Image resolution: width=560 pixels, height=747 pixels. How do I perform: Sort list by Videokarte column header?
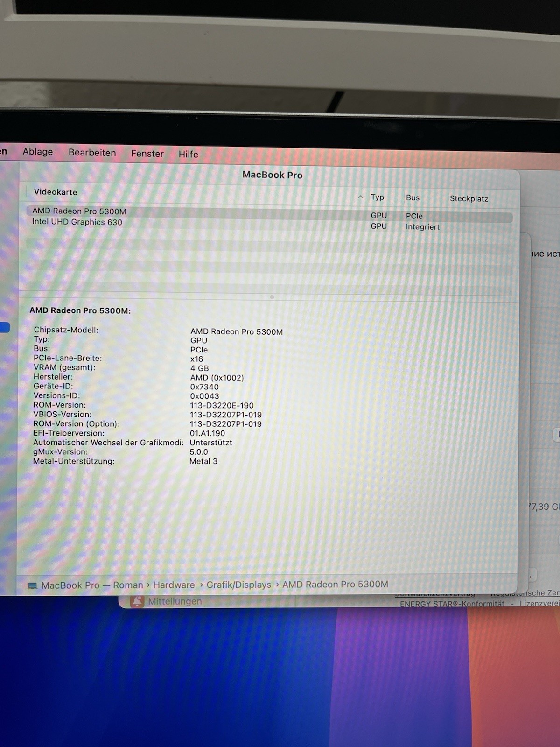56,192
